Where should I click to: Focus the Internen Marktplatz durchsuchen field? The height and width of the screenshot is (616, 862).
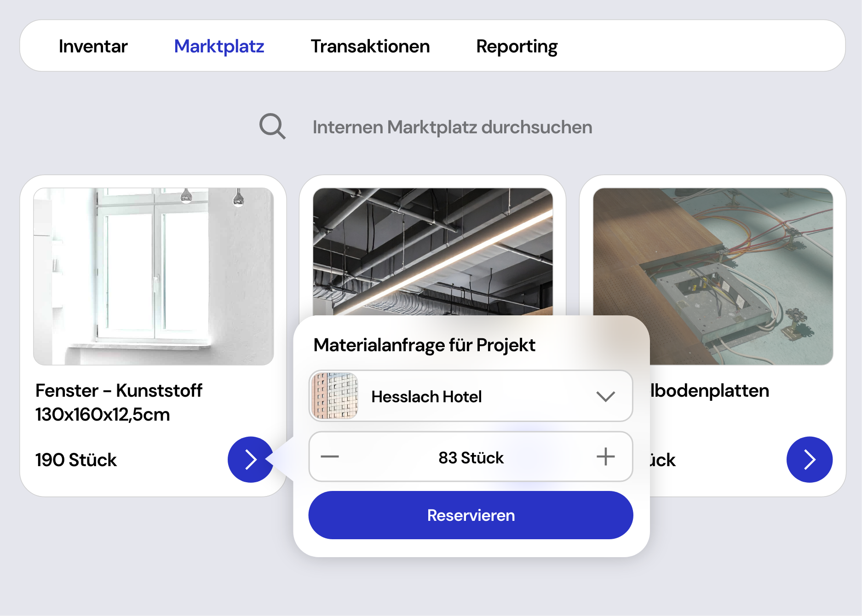tap(452, 127)
